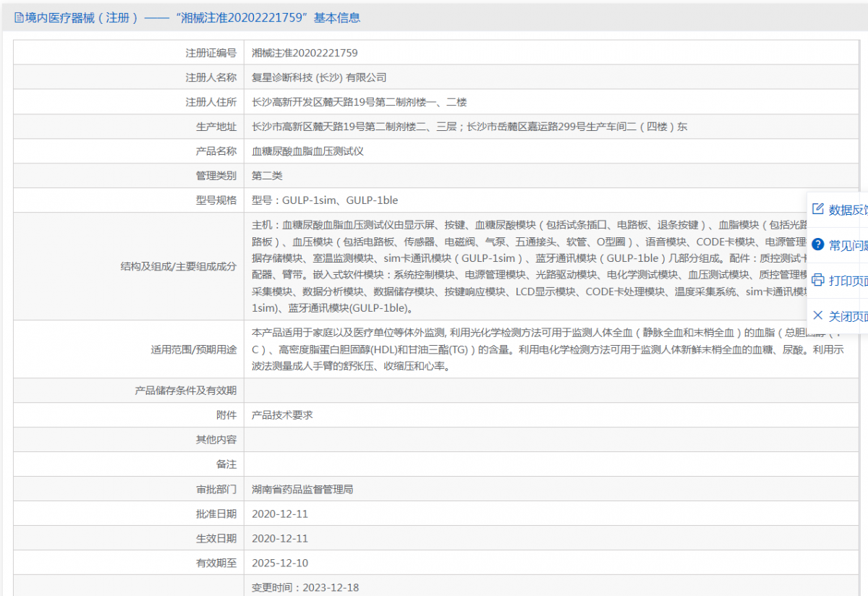868x596 pixels.
Task: Click 变更时间：2023-12-18 entry
Action: pyautogui.click(x=305, y=588)
